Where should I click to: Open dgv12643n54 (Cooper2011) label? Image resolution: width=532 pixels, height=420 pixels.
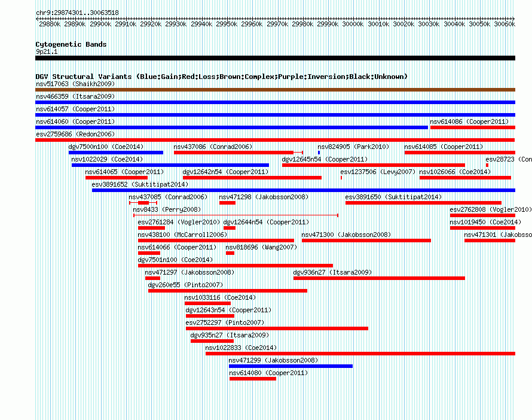(228, 310)
